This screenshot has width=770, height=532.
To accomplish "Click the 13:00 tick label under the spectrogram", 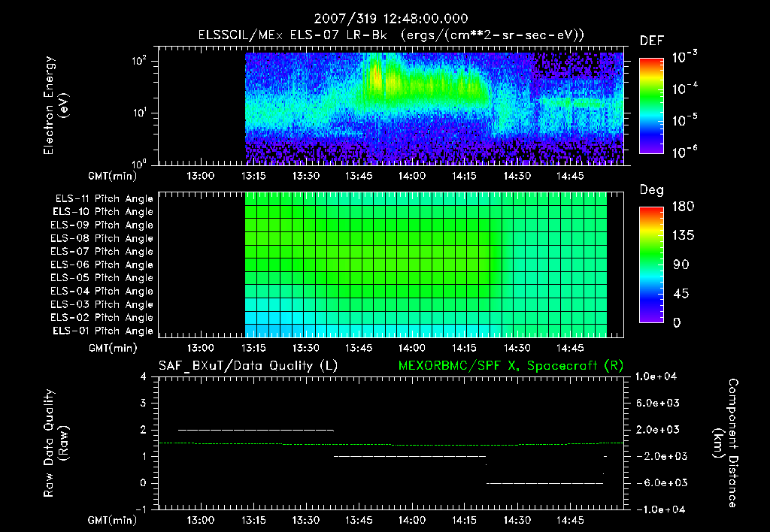I will pyautogui.click(x=200, y=176).
